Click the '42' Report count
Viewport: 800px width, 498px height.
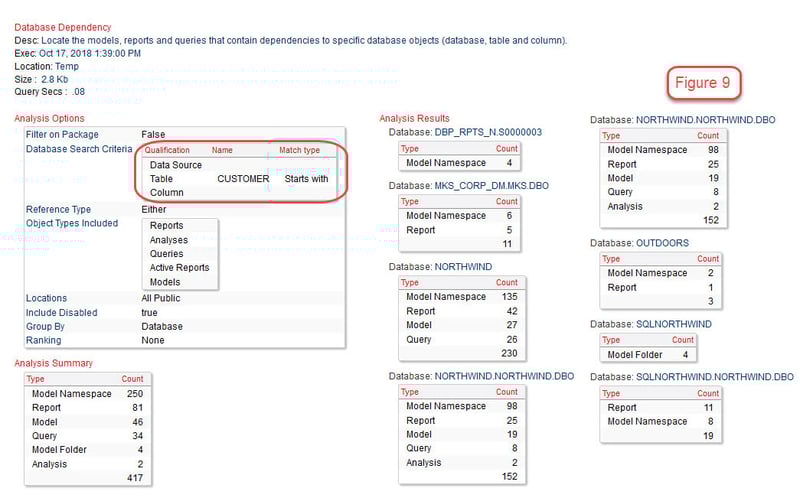[x=512, y=311]
